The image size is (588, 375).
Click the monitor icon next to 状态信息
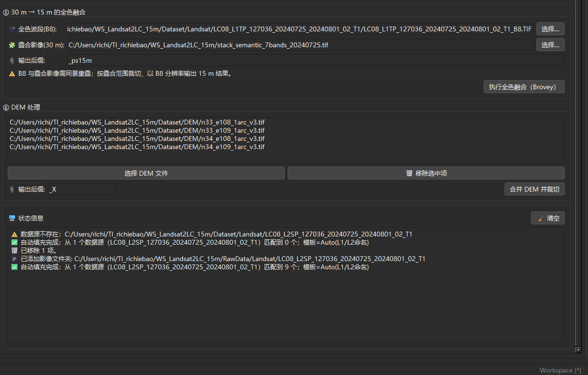(x=12, y=218)
